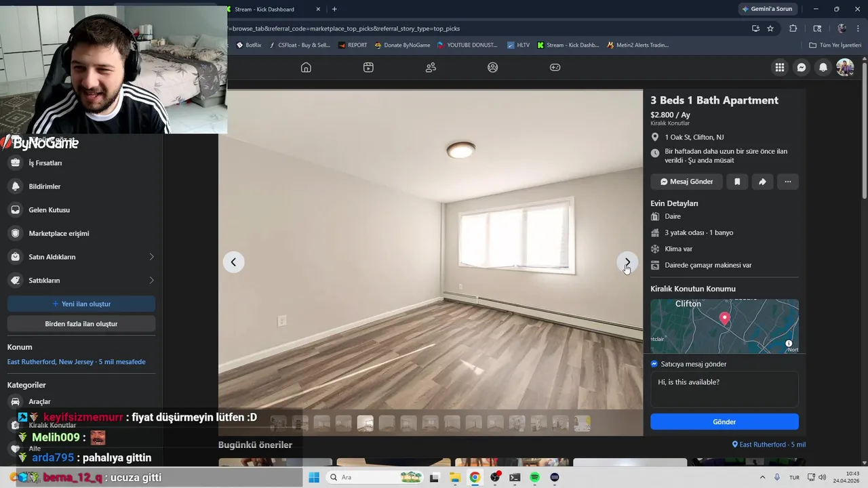Open the terminal app in taskbar

pyautogui.click(x=515, y=477)
